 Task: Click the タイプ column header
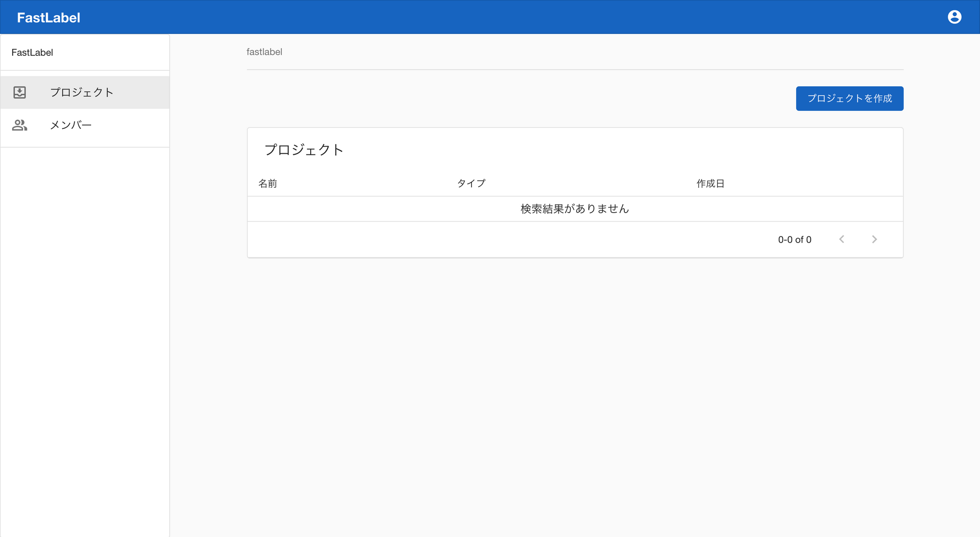click(x=471, y=183)
